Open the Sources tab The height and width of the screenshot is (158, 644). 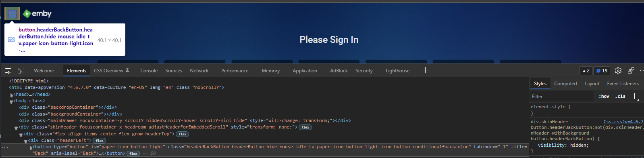pos(174,71)
